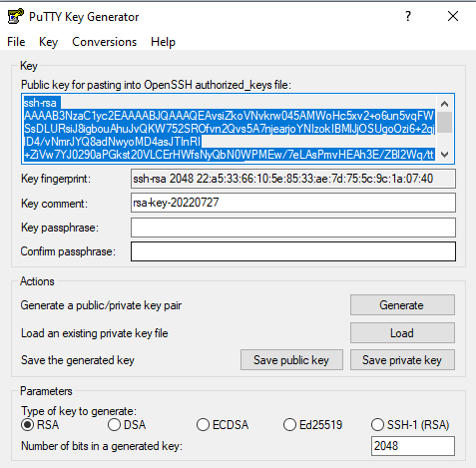This screenshot has width=476, height=468.
Task: Click the public key text box scroll-down arrow
Action: (444, 155)
